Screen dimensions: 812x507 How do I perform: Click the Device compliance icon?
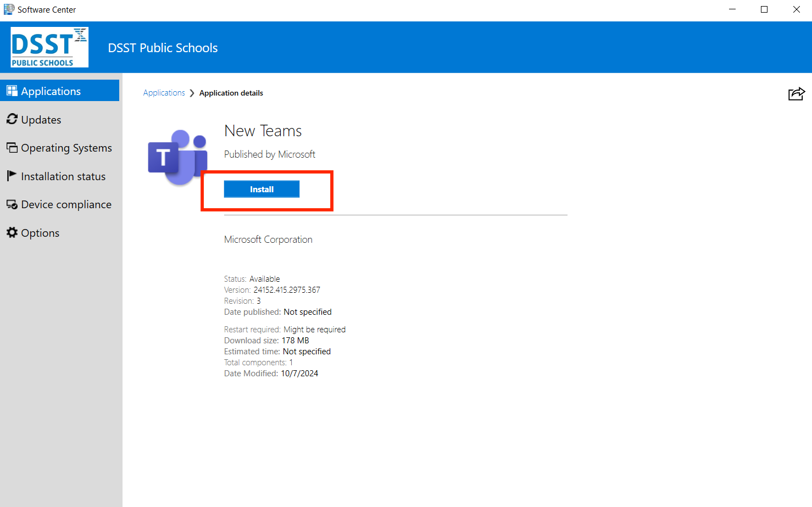(x=12, y=204)
